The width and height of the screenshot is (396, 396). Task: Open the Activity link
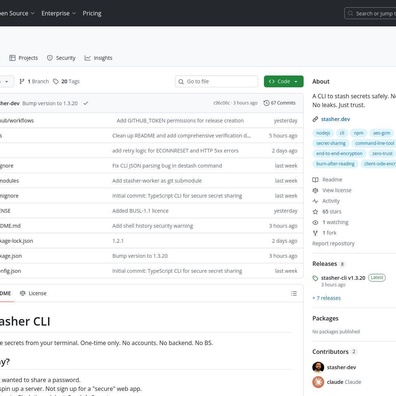click(331, 201)
